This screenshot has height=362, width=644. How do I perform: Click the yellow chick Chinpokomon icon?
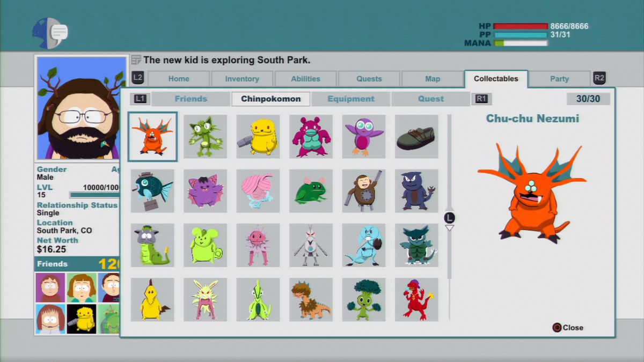tap(152, 300)
